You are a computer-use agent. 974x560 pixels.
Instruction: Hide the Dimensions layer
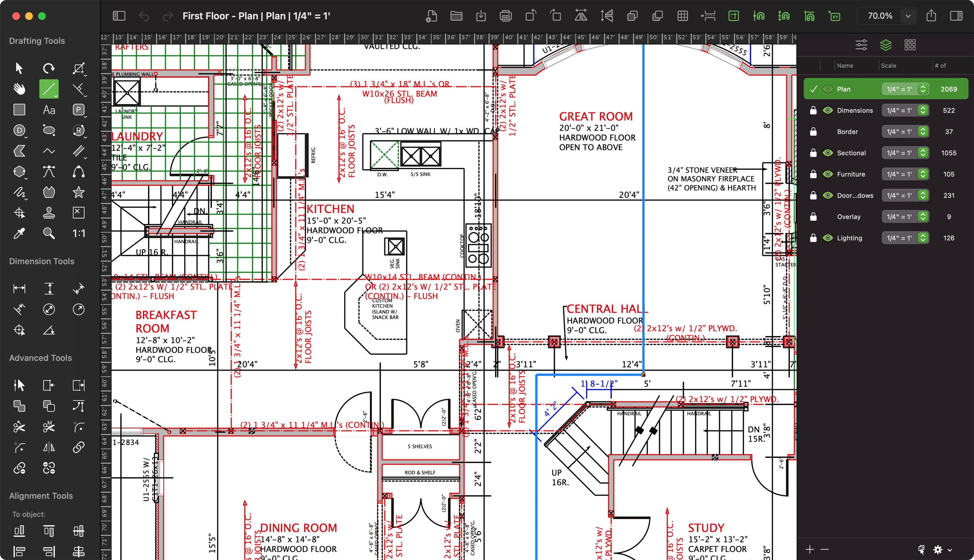(827, 110)
